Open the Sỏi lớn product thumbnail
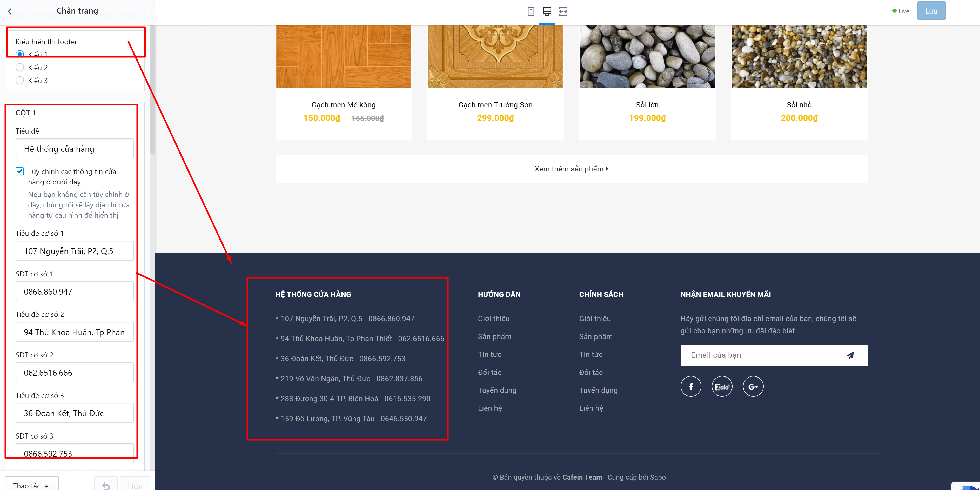Screen dimensions: 980x490 (x=647, y=56)
